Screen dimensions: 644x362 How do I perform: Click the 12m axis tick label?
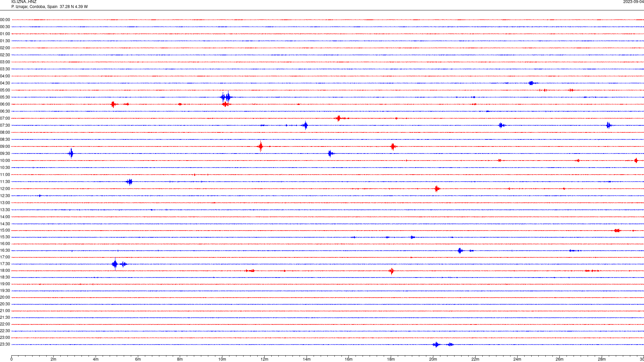264,359
